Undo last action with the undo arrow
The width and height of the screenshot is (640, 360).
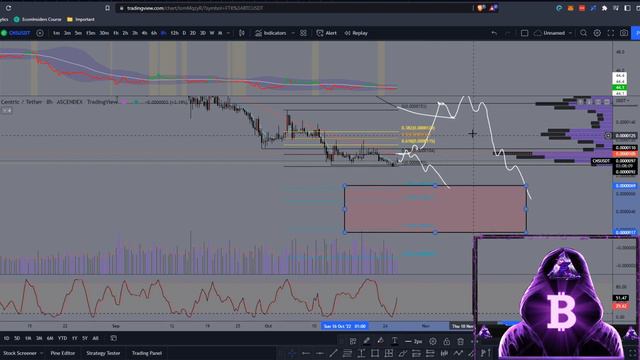[494, 33]
